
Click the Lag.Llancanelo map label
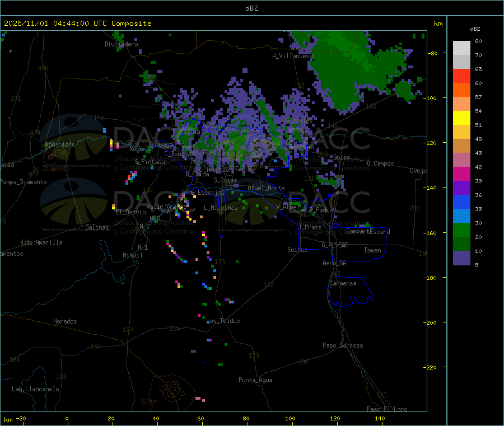[35, 390]
